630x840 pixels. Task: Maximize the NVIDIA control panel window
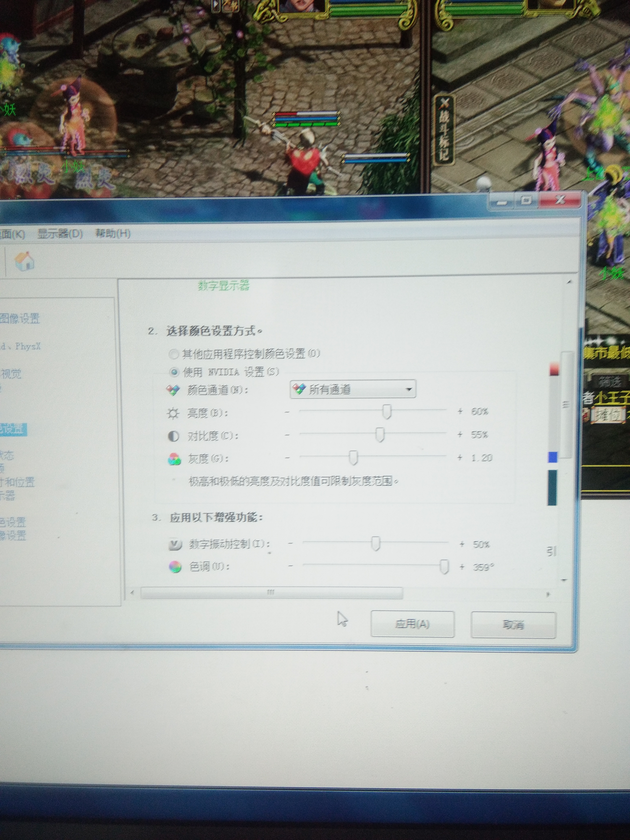[526, 201]
